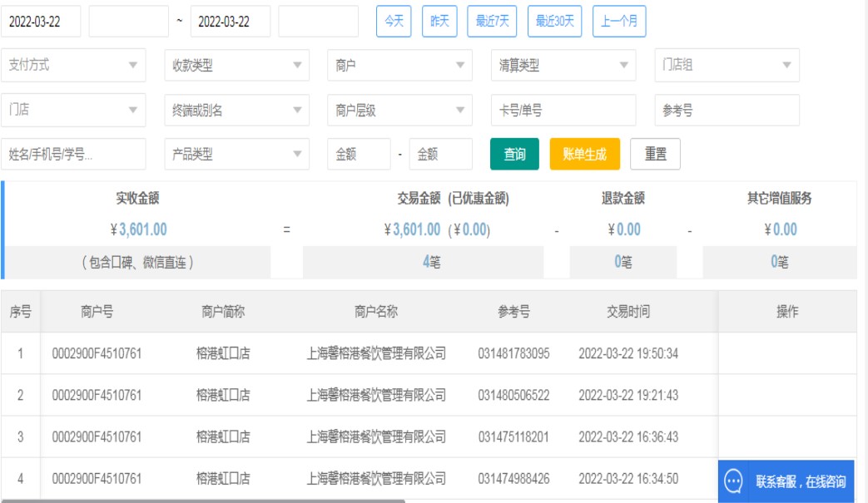Click the 姓名/手机号/学号 input field

click(x=73, y=154)
